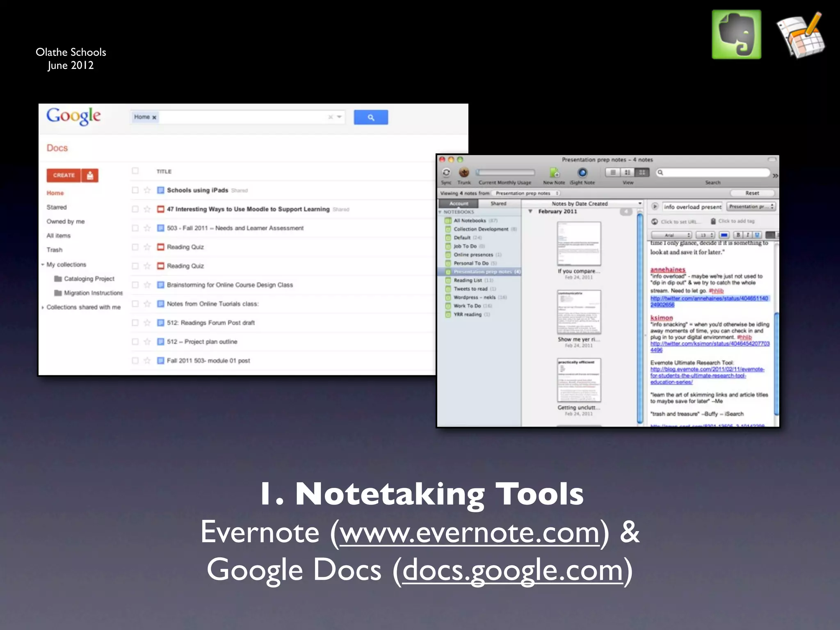Switch to thumbnail view in Evernote

(x=642, y=173)
